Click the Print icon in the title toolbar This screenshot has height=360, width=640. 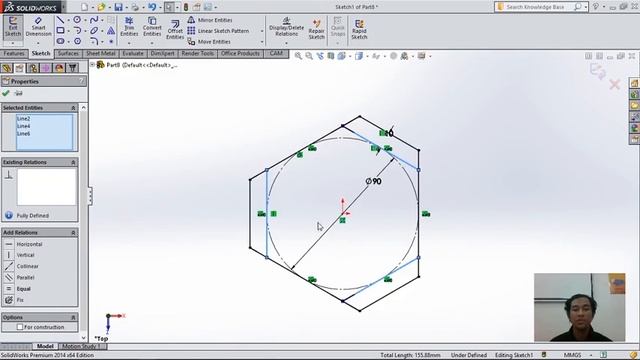[135, 7]
